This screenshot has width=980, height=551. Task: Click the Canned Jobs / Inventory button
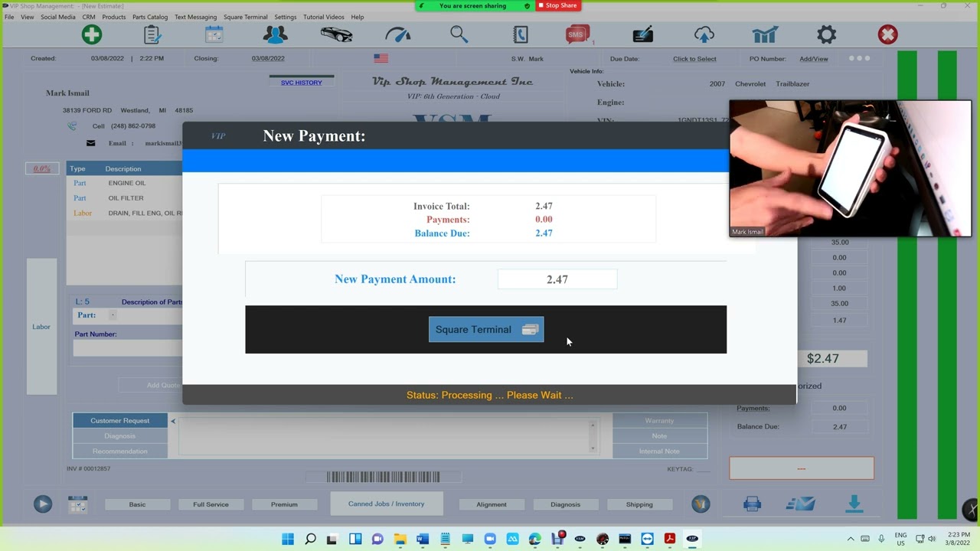387,504
